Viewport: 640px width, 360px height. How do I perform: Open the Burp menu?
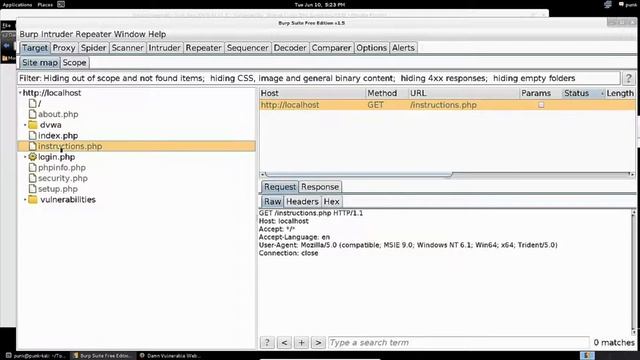point(29,34)
